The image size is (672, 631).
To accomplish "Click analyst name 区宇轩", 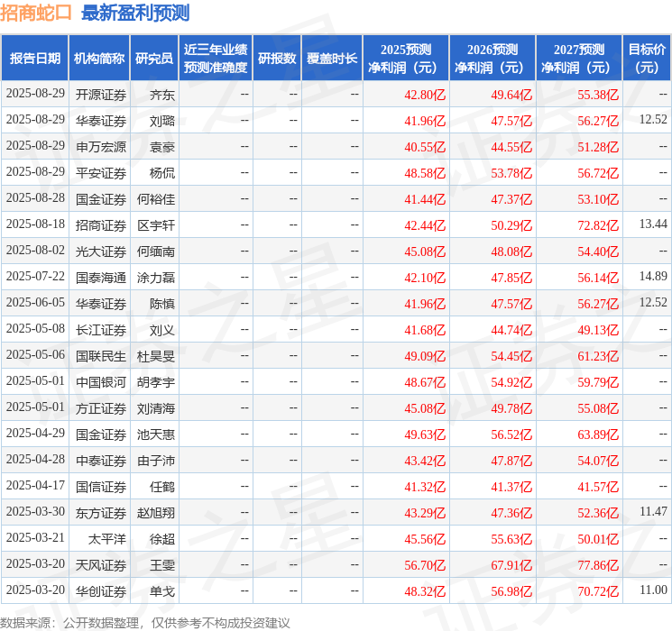I will coord(156,225).
